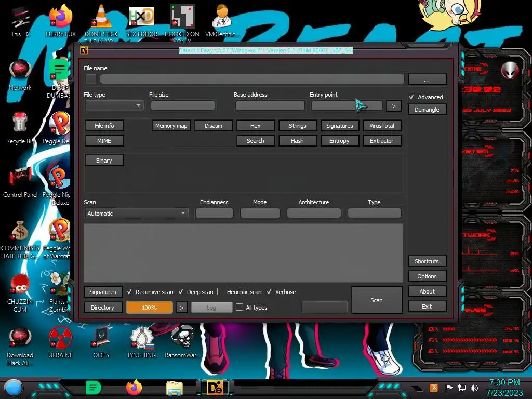Click the Start orb on taskbar
532x399 pixels.
[14, 388]
